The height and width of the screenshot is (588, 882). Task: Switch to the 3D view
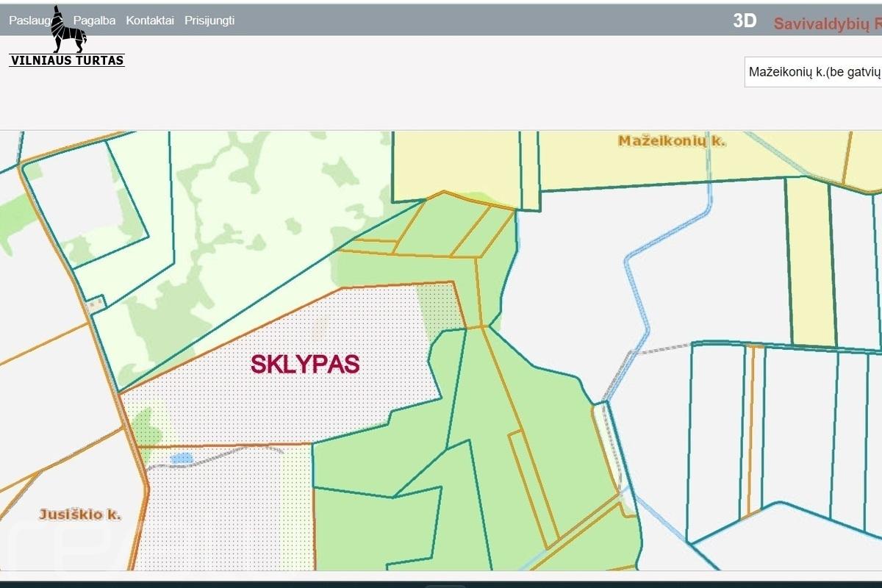click(x=745, y=21)
